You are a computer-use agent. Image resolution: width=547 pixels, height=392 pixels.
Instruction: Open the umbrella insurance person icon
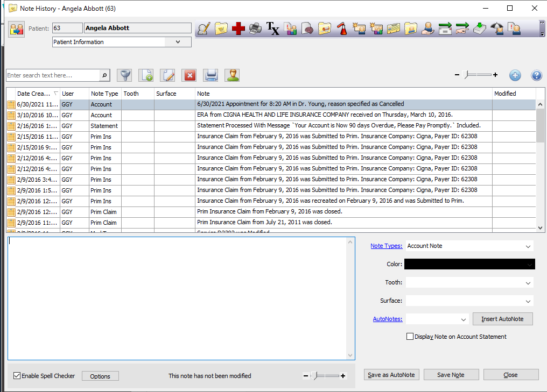click(497, 28)
